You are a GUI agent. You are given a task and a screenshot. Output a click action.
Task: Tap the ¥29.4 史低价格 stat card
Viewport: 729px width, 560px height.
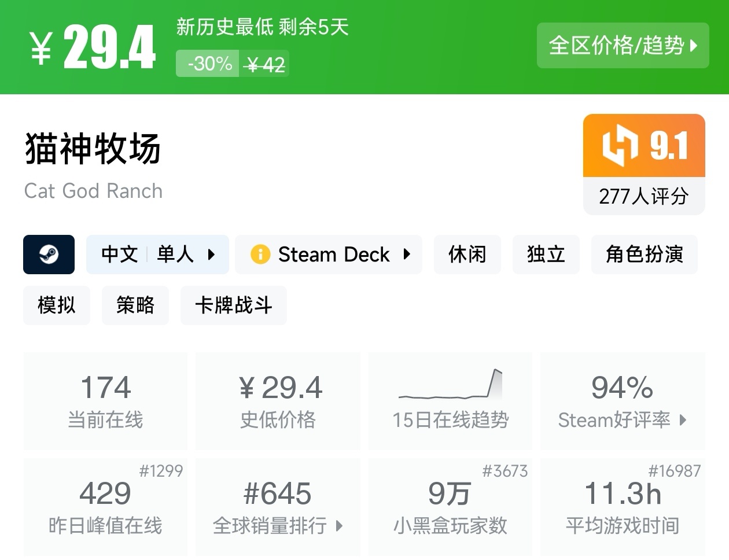coord(278,401)
